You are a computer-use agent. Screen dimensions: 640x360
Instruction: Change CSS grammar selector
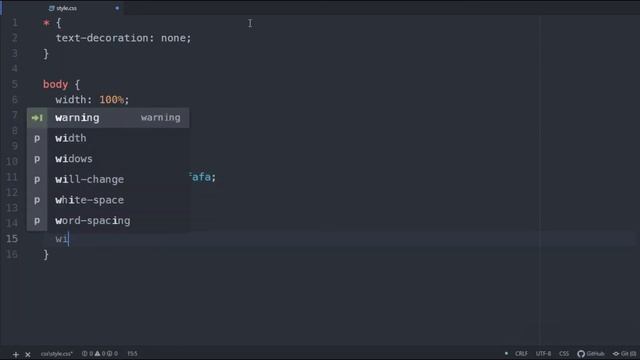(x=564, y=354)
